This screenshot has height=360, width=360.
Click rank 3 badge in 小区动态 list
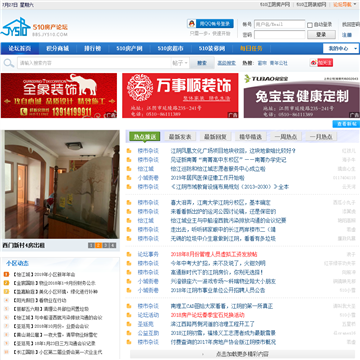tap(6, 292)
